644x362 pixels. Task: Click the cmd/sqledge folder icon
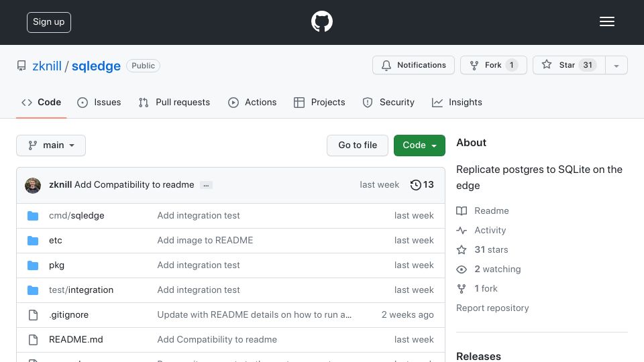(x=33, y=216)
